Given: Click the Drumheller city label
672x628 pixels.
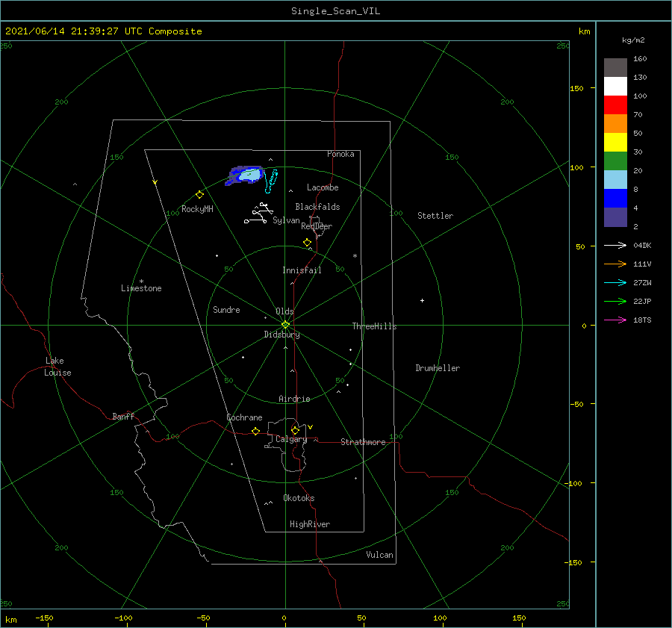Looking at the screenshot, I should point(437,368).
